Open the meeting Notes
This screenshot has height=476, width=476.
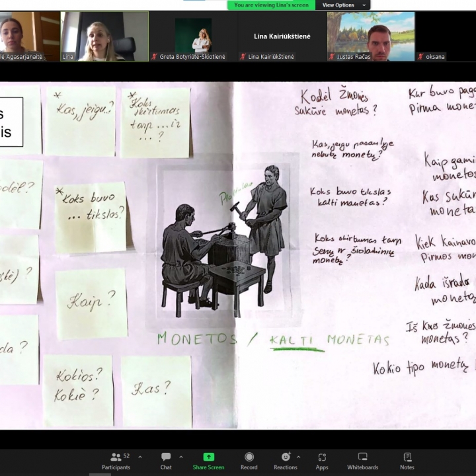(407, 460)
